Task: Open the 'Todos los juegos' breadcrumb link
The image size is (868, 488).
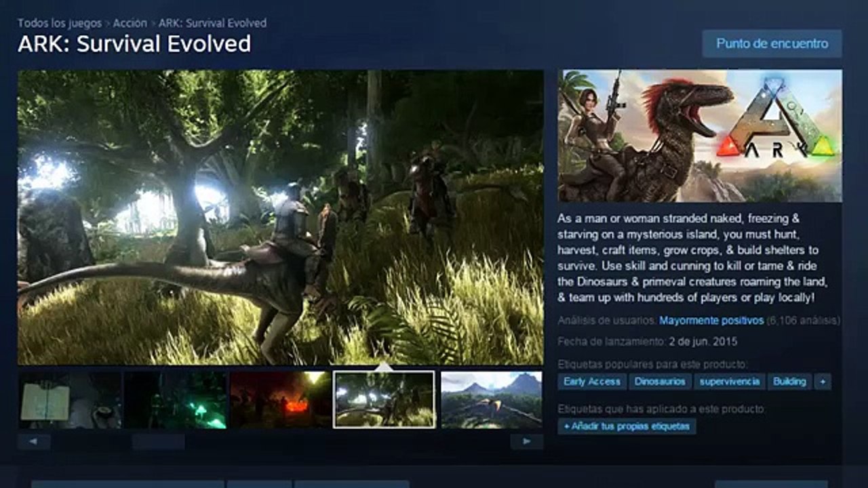Action: [x=60, y=23]
